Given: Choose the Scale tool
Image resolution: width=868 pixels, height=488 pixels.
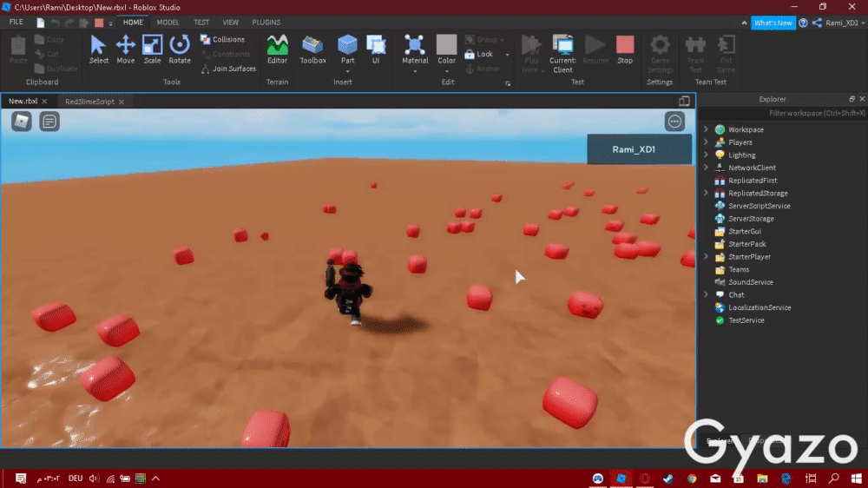Looking at the screenshot, I should click(x=152, y=49).
